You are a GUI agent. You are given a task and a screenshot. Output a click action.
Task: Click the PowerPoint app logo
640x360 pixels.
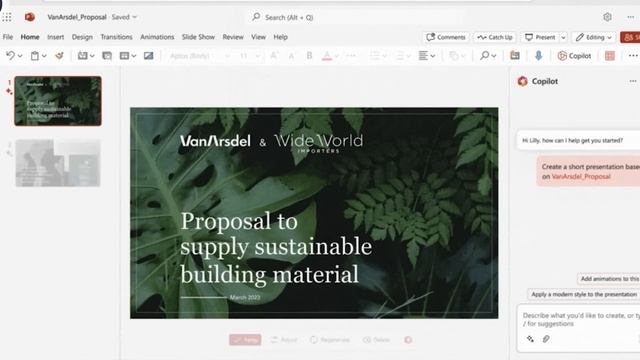click(x=29, y=17)
